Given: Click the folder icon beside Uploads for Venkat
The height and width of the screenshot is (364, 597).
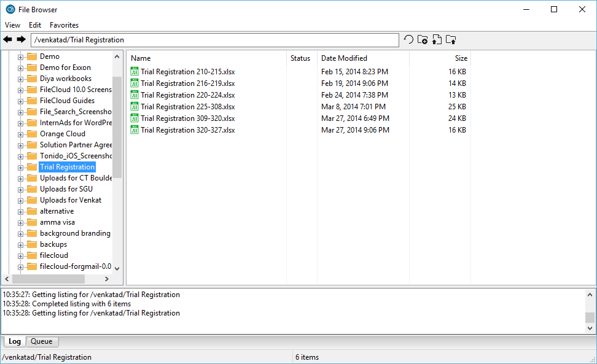Looking at the screenshot, I should tap(33, 200).
